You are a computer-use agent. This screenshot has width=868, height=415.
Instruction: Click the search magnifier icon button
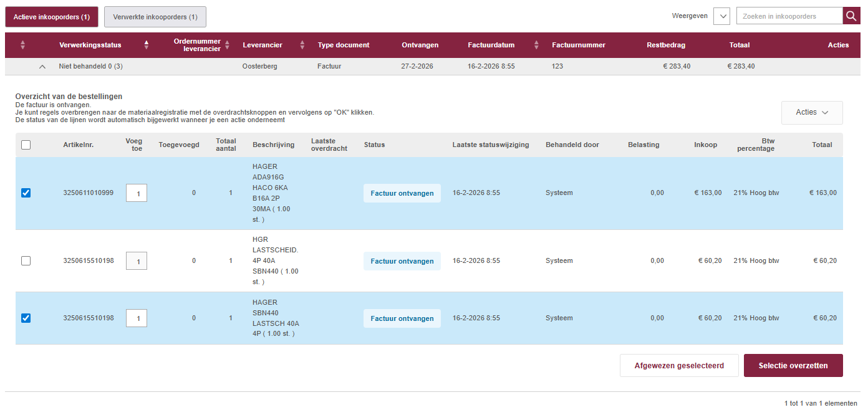851,16
